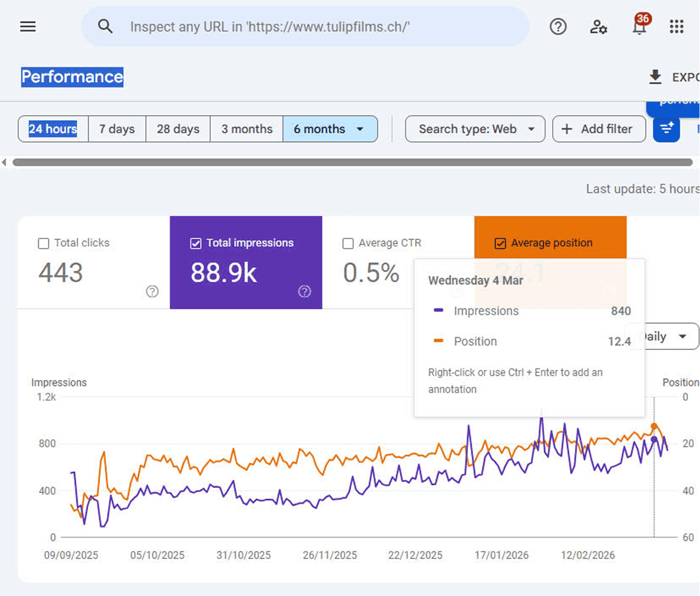Click the Add filter button
The height and width of the screenshot is (596, 700).
pyautogui.click(x=599, y=129)
